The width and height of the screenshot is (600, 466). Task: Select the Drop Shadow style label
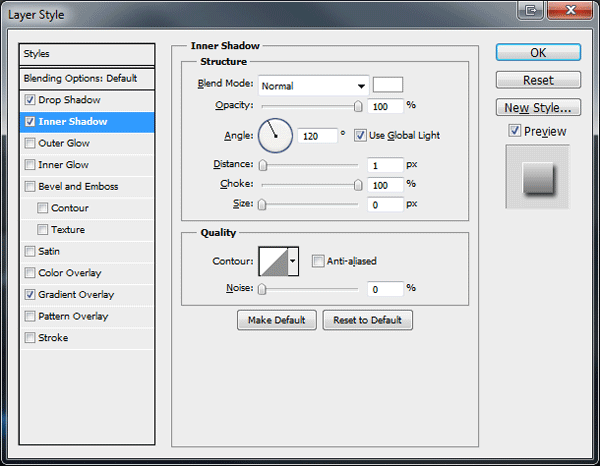tap(69, 100)
